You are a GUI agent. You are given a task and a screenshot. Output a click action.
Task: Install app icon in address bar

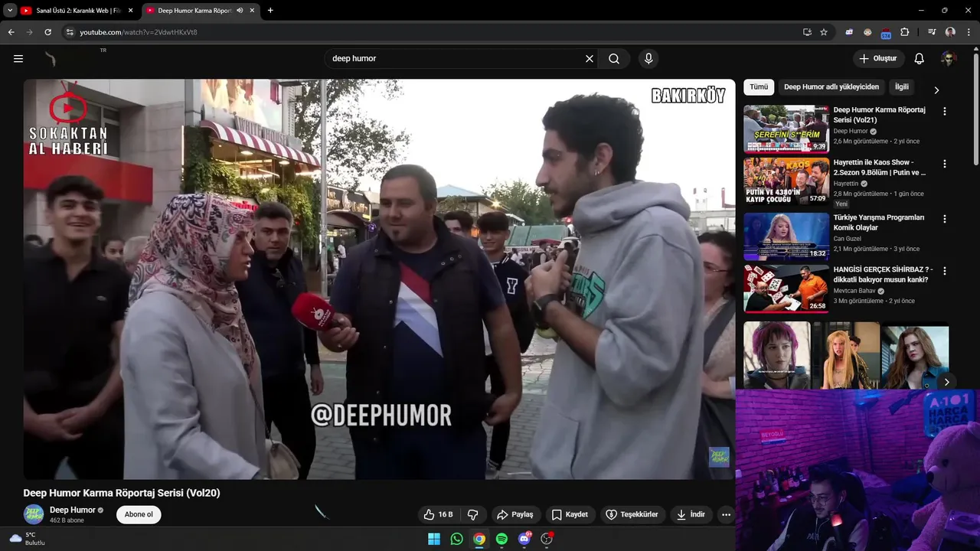pos(807,32)
